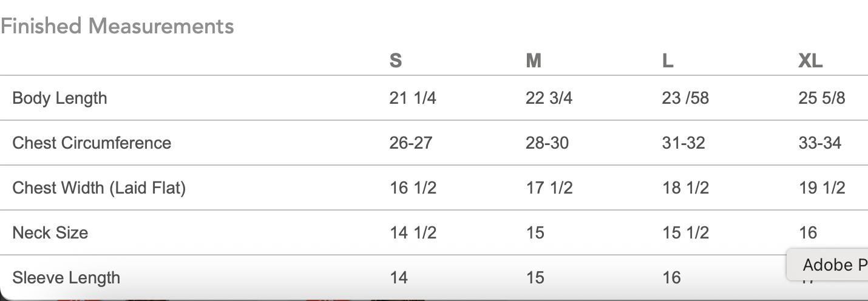The image size is (868, 301).
Task: Click the Body Length value 22 3/4
Action: click(549, 98)
